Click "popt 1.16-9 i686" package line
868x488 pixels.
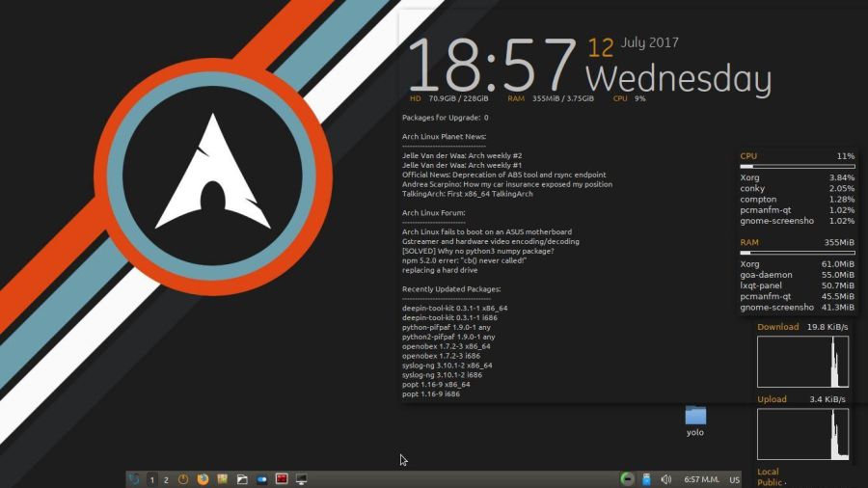pos(431,393)
